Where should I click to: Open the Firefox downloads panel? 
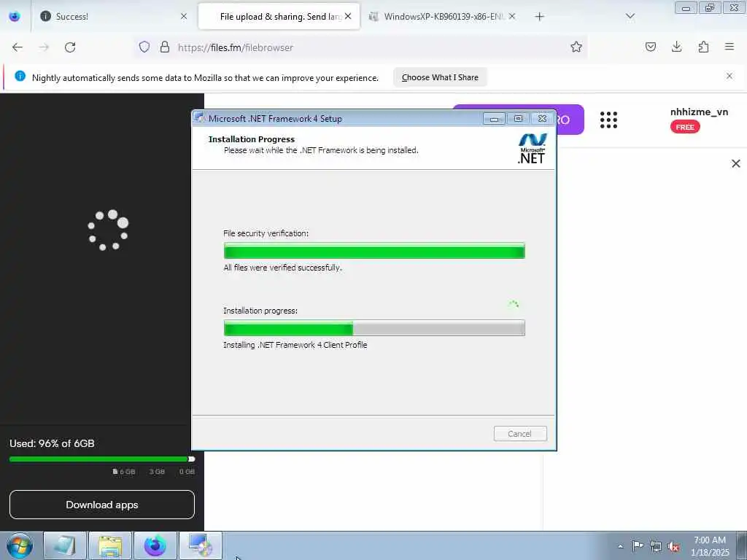(676, 47)
